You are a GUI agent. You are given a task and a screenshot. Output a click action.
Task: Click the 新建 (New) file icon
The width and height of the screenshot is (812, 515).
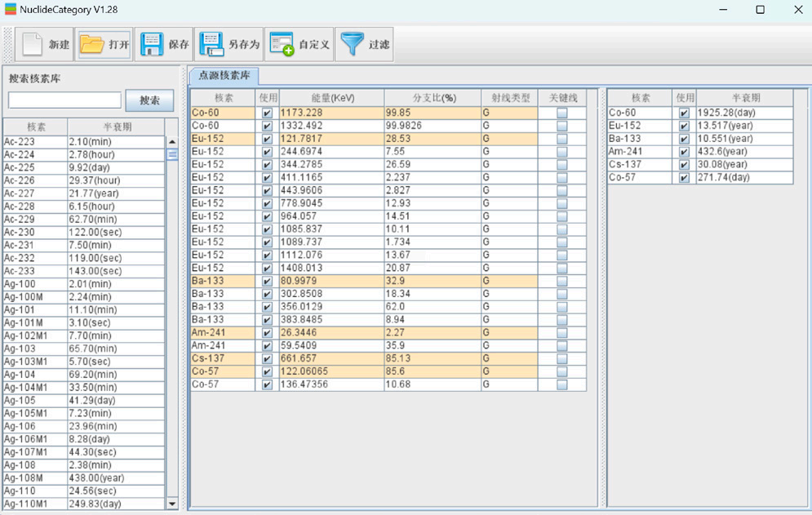32,45
